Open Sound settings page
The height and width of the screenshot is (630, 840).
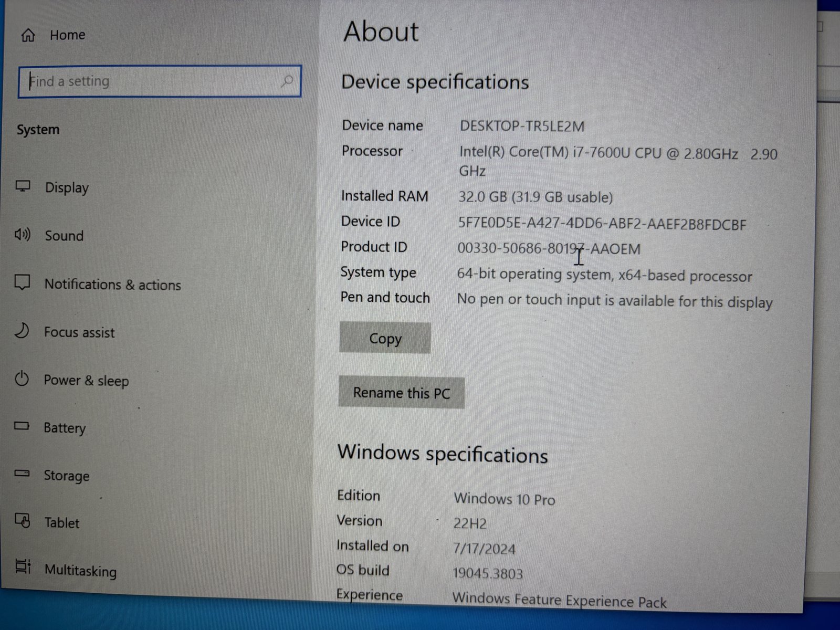[64, 235]
